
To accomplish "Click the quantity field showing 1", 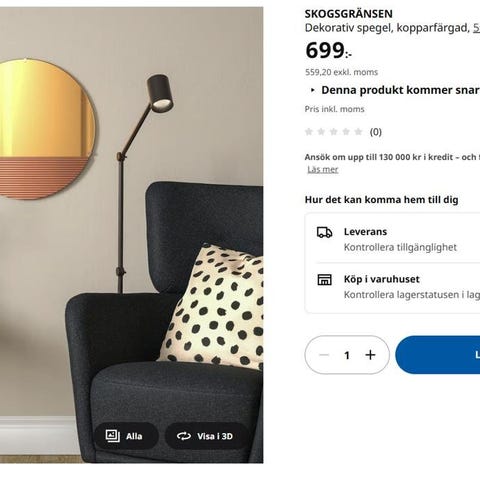I will coord(347,355).
